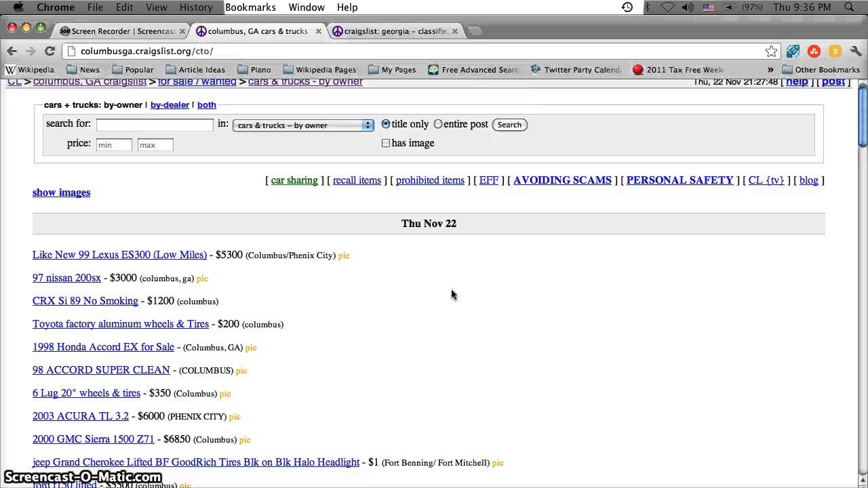The height and width of the screenshot is (488, 868).
Task: Expand hidden bookmarks with double chevron
Action: pos(770,69)
